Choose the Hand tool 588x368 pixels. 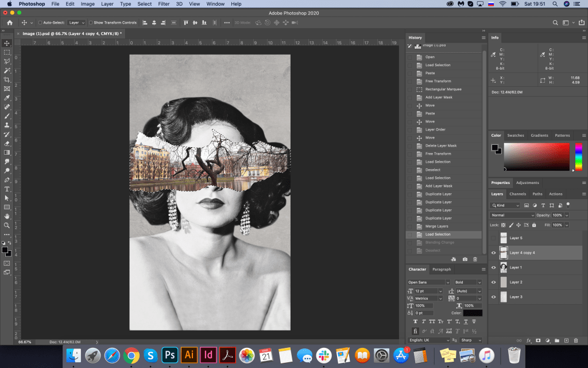[7, 216]
